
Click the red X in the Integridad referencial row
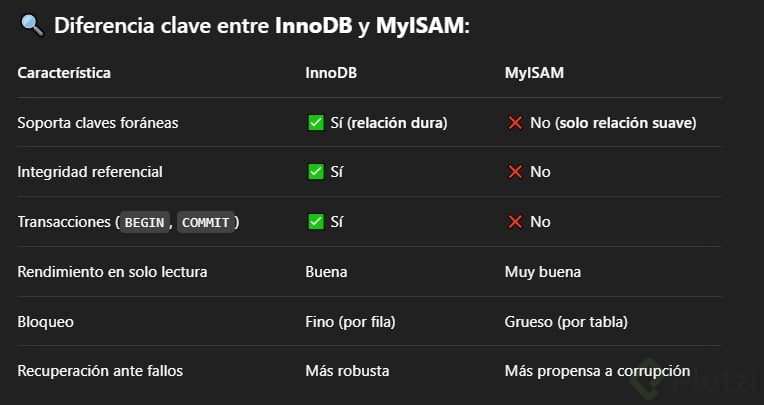pos(515,172)
